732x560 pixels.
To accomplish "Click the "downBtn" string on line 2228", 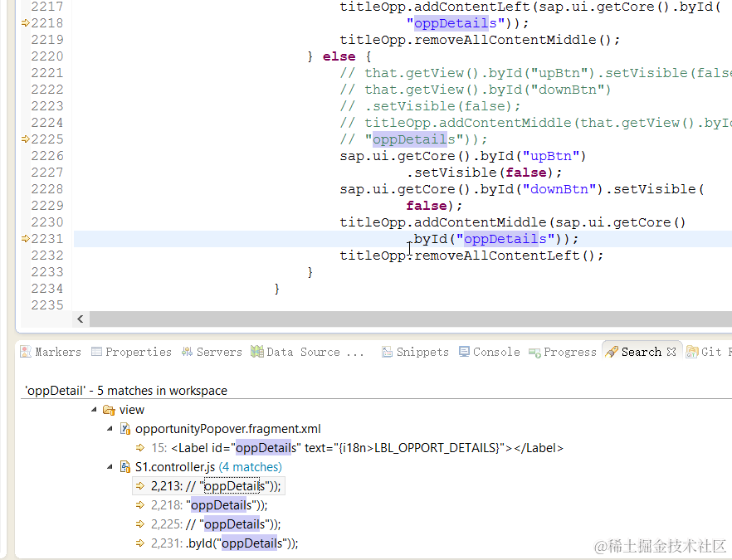I will (x=559, y=189).
